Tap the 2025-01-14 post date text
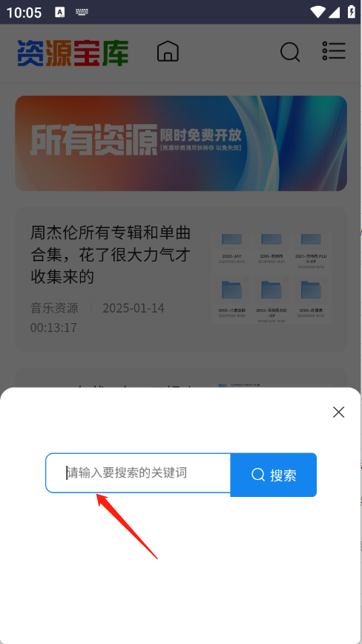 (134, 308)
